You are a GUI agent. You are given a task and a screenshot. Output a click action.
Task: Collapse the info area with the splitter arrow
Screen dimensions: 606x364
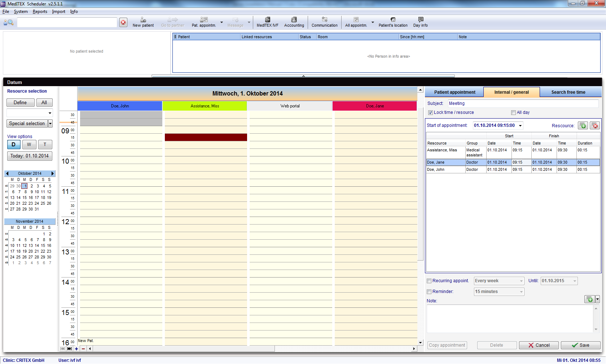point(303,76)
